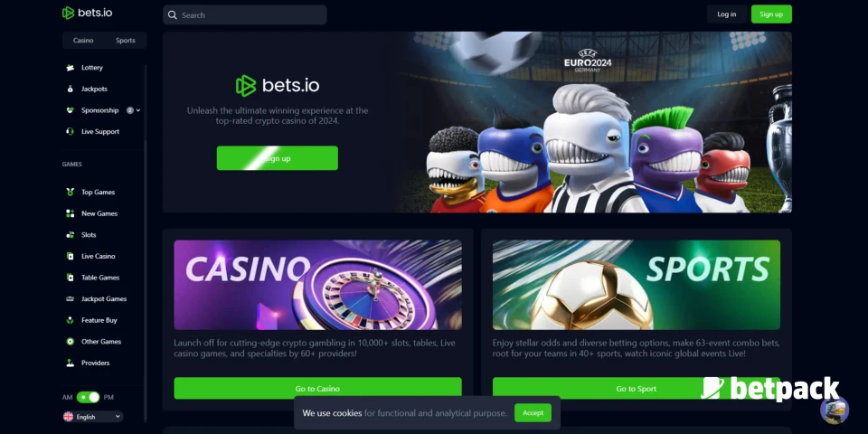Click the Providers icon in sidebar
This screenshot has height=434, width=868.
(x=70, y=363)
